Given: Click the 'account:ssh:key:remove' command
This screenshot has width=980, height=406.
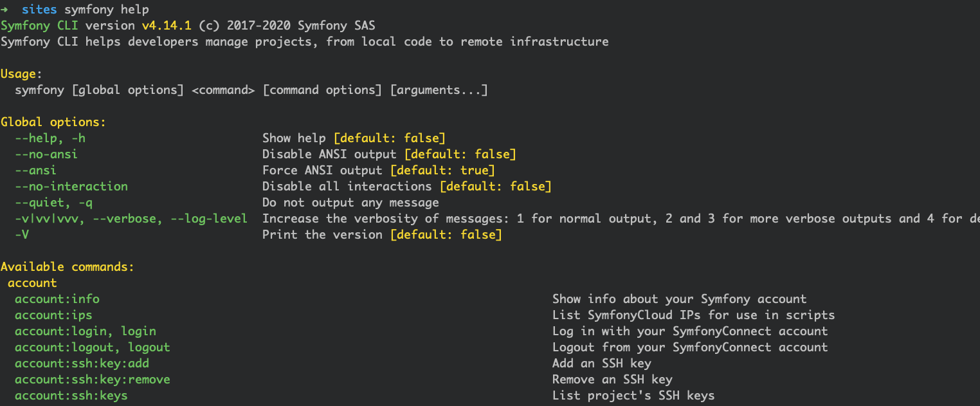Looking at the screenshot, I should 93,380.
